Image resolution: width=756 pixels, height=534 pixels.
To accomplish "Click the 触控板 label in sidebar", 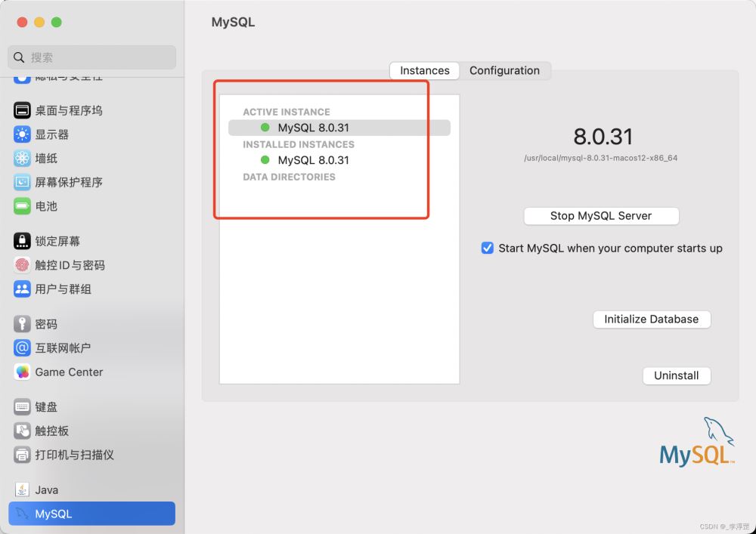I will 52,431.
